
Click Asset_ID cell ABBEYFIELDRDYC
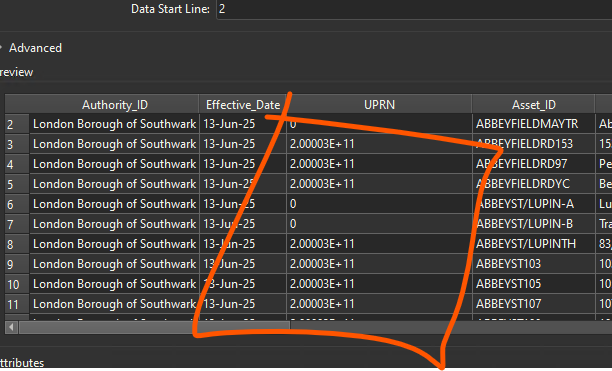click(534, 184)
